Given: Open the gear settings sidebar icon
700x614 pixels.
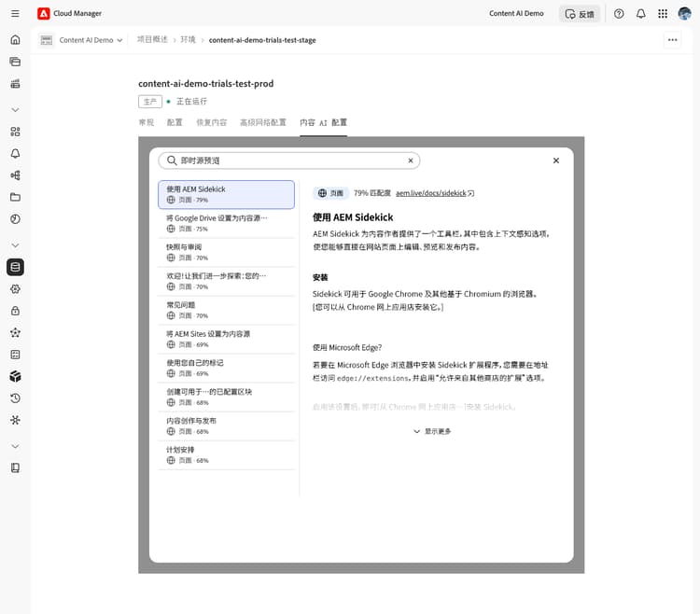Looking at the screenshot, I should click(15, 289).
